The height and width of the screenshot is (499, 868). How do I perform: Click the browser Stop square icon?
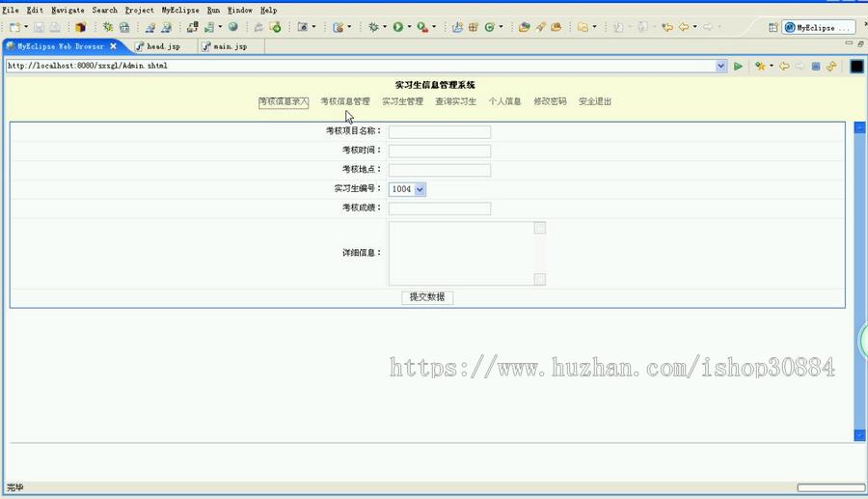pyautogui.click(x=815, y=66)
